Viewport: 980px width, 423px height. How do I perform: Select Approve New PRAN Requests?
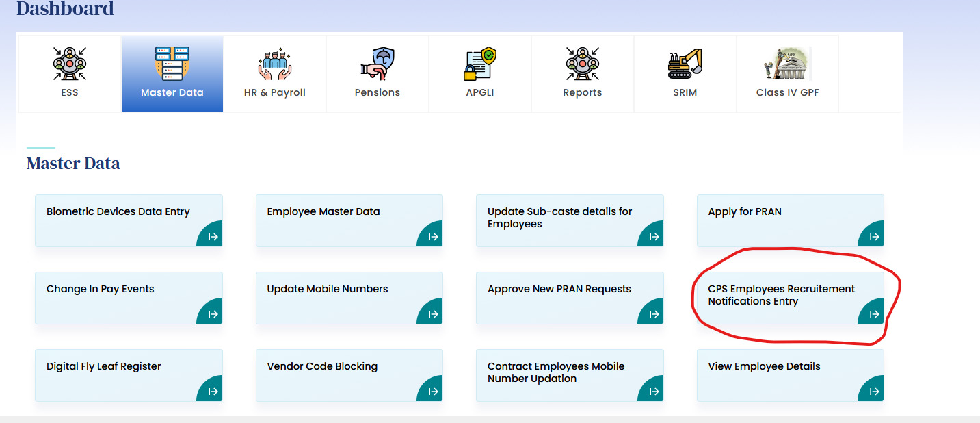559,290
